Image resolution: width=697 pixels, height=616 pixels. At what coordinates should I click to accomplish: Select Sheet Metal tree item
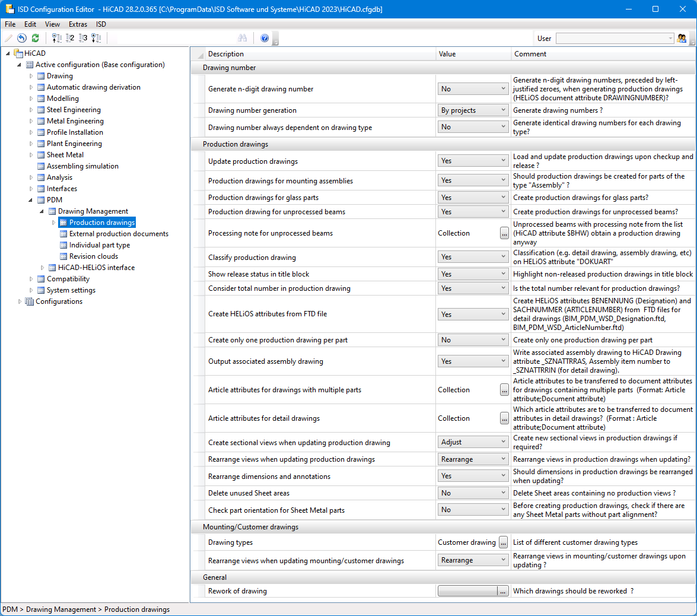point(65,155)
